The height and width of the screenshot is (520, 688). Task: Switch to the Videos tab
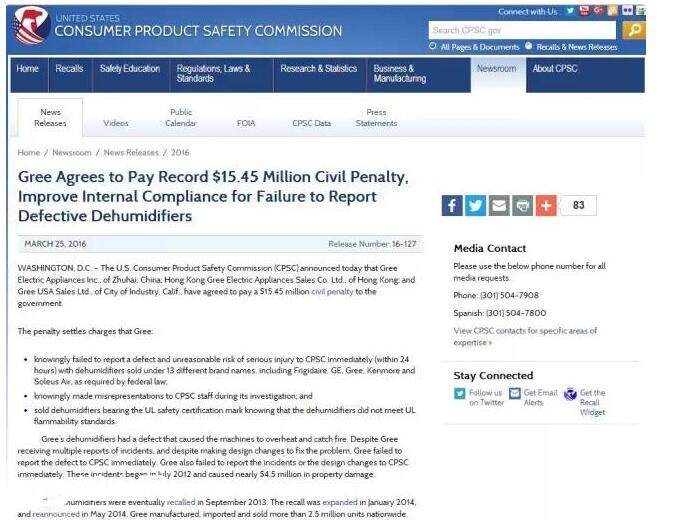click(x=116, y=123)
